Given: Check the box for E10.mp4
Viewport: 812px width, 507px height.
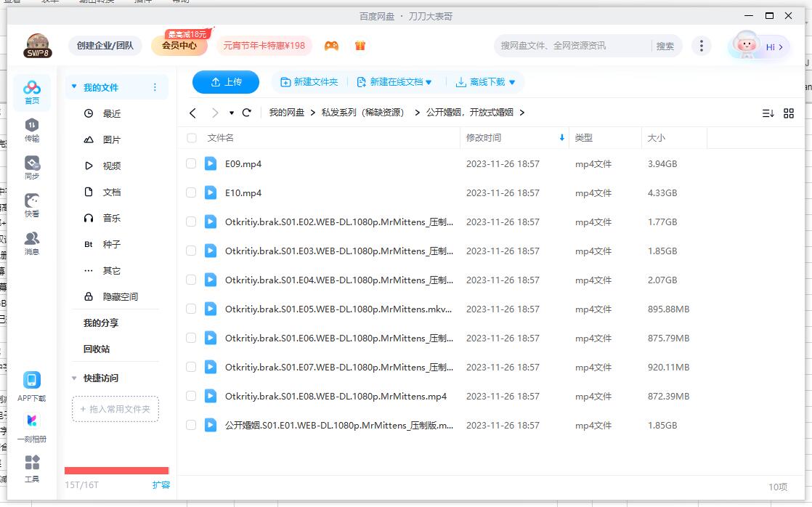Looking at the screenshot, I should [x=191, y=192].
